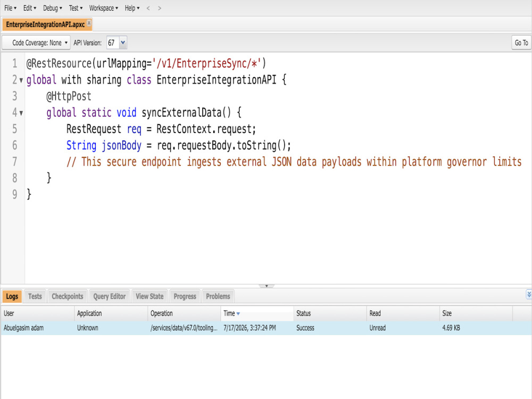Click the Success status cell
Screen dimensions: 532x399
click(330, 328)
